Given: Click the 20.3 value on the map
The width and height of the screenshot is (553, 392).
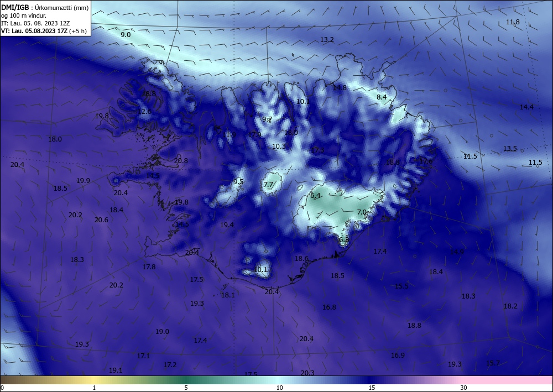Looking at the screenshot, I should click(x=307, y=373).
